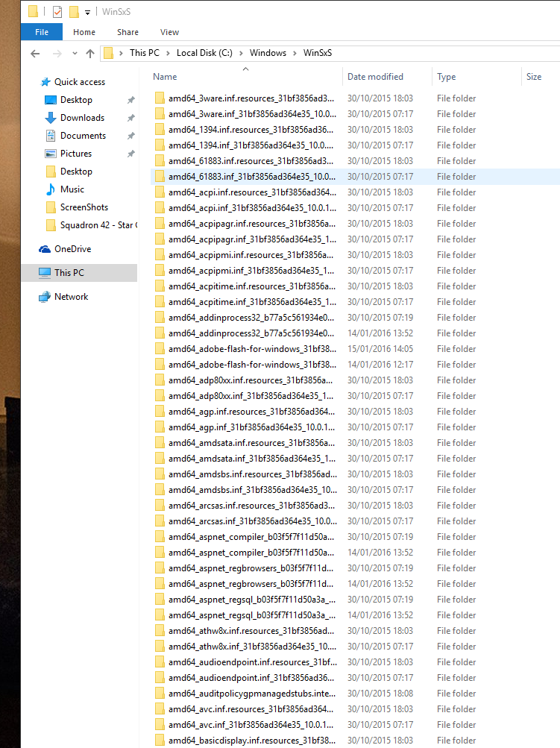The height and width of the screenshot is (748, 560).
Task: Sort by the Name column header
Action: tap(165, 77)
